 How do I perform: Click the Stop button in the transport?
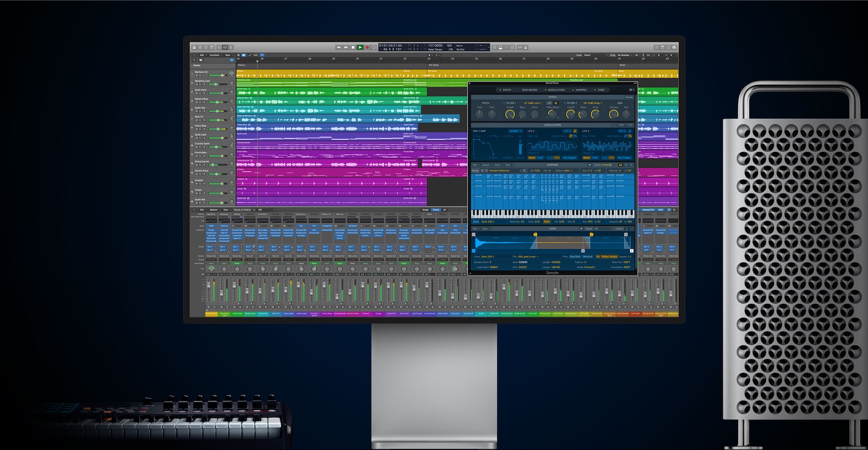(353, 47)
